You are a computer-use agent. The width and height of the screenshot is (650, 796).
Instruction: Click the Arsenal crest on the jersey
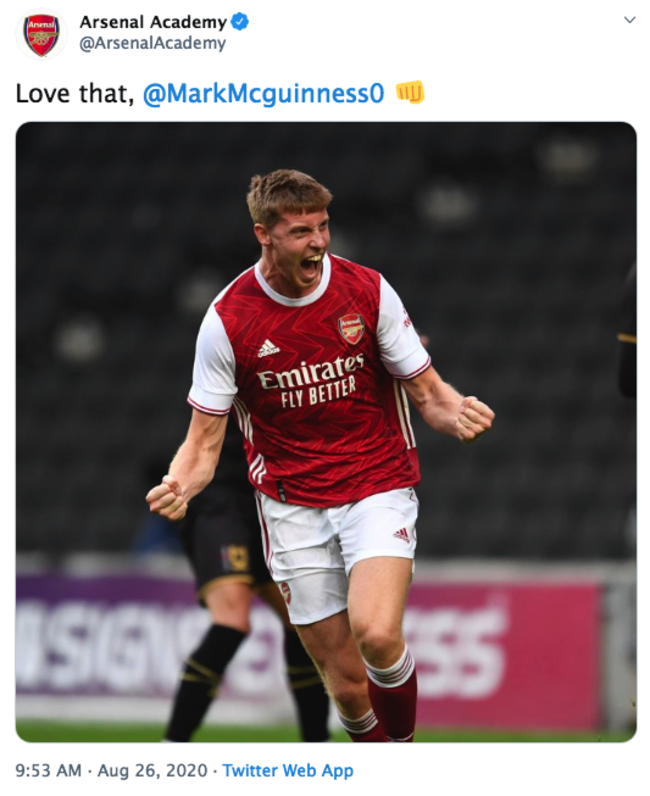351,328
